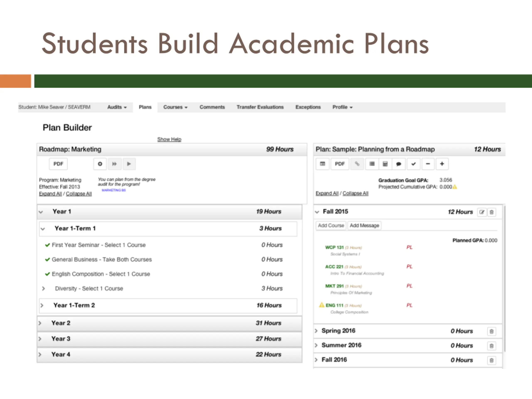Image resolution: width=532 pixels, height=399 pixels.
Task: Click the list view icon in plan toolbar
Action: (372, 164)
